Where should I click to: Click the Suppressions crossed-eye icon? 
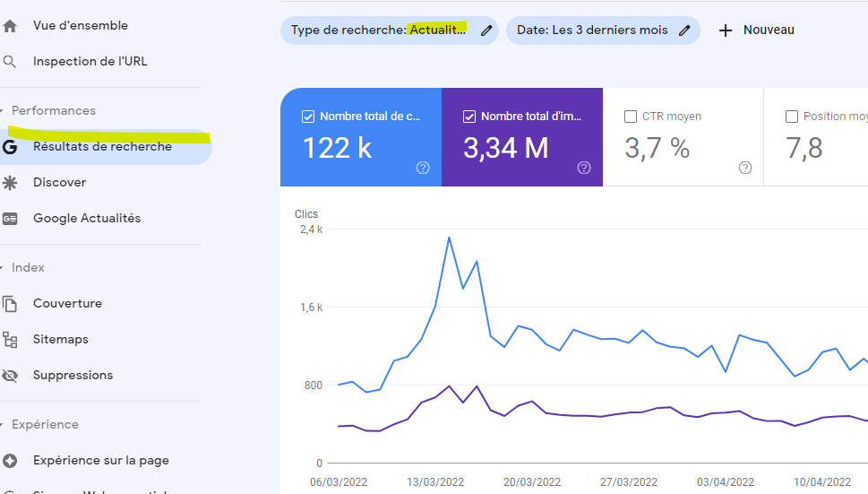point(10,376)
